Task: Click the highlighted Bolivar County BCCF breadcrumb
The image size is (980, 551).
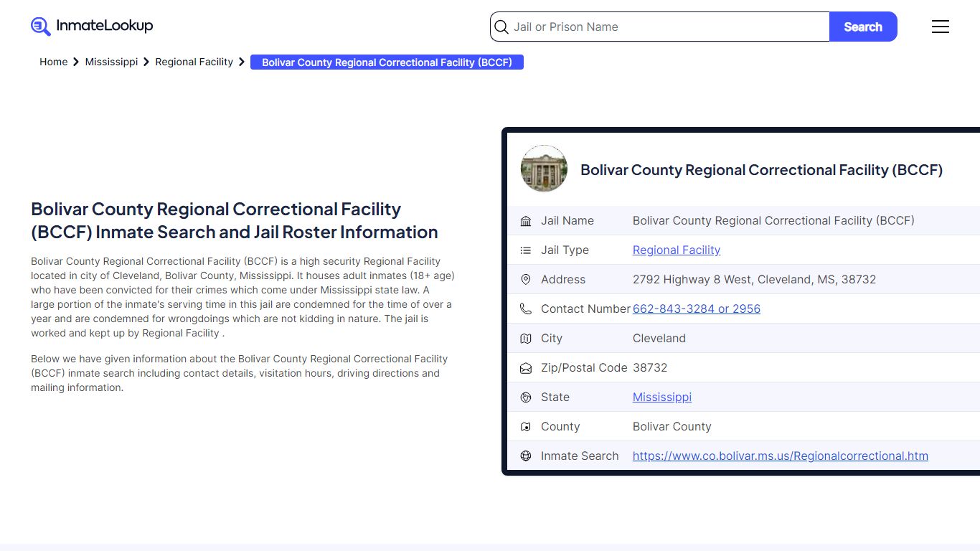Action: (x=387, y=62)
